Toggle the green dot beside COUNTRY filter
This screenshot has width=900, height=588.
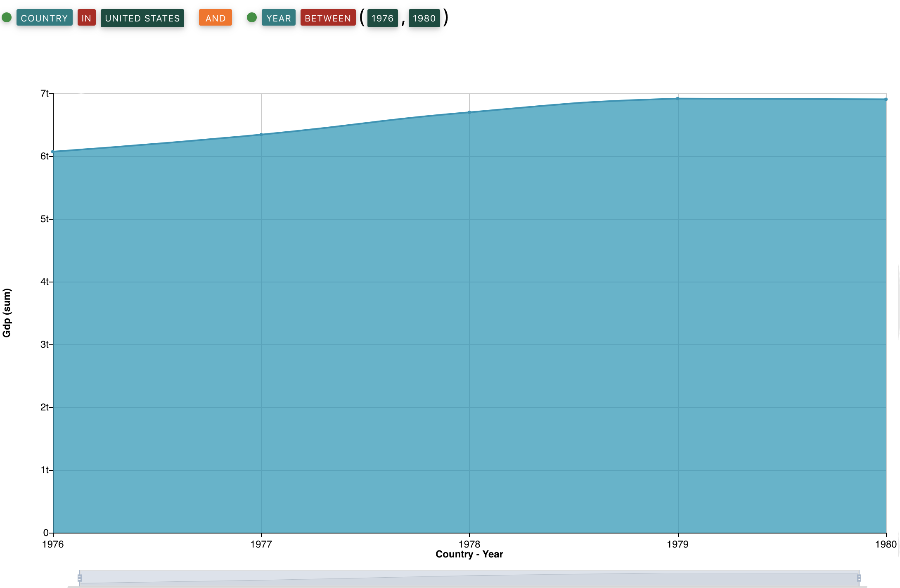(x=7, y=17)
